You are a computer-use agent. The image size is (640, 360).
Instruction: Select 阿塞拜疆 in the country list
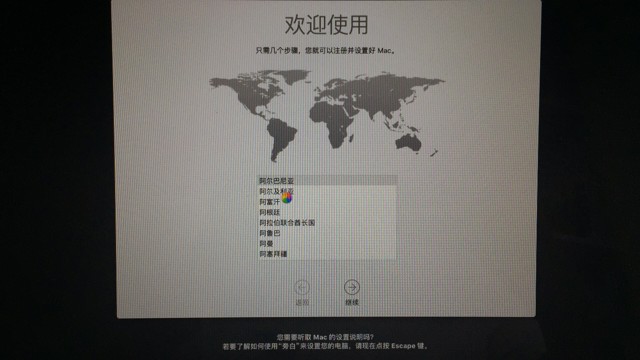click(x=327, y=254)
